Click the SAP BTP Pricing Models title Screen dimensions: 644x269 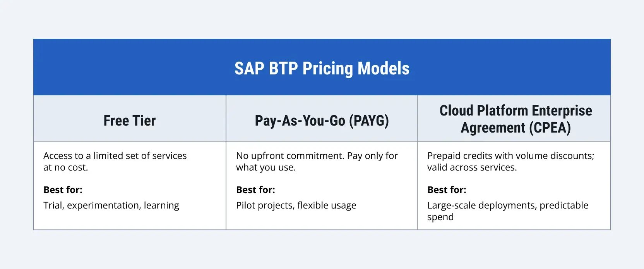coord(322,69)
